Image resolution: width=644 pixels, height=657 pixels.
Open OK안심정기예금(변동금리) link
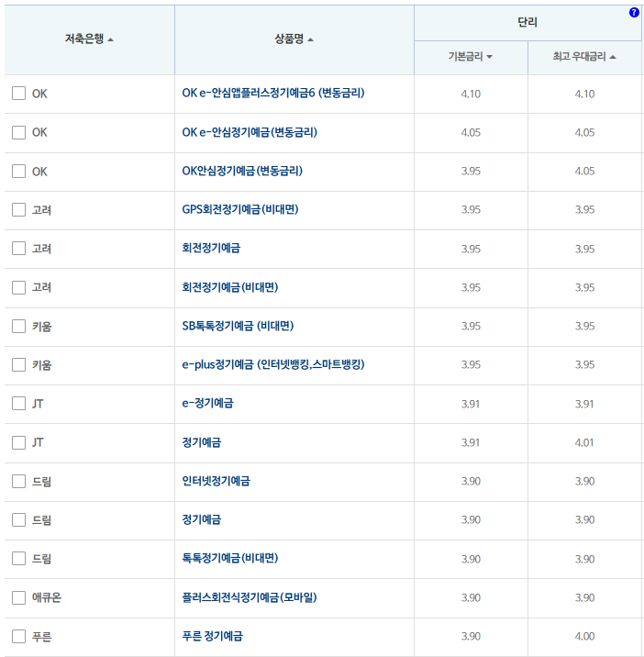pos(242,171)
